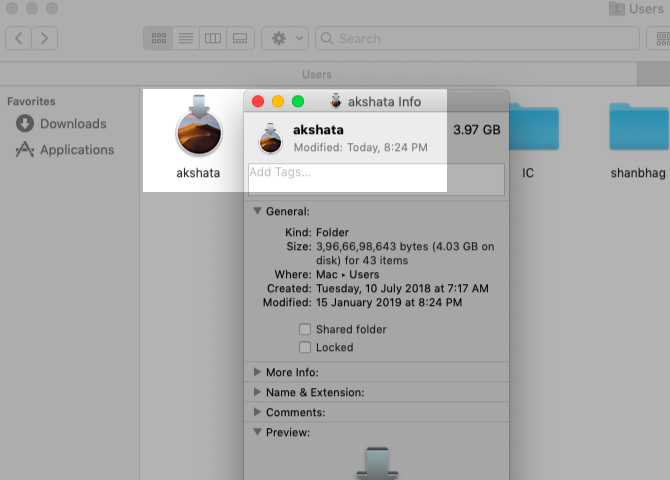670x480 pixels.
Task: Open Downloads in the sidebar
Action: point(61,124)
